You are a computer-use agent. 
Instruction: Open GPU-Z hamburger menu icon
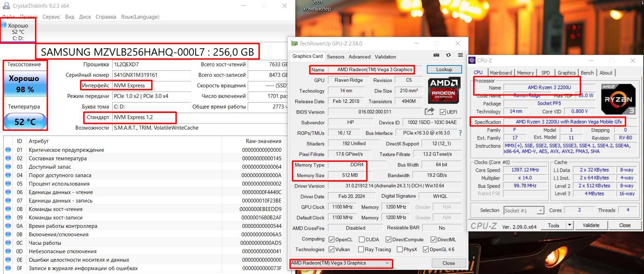[460, 55]
